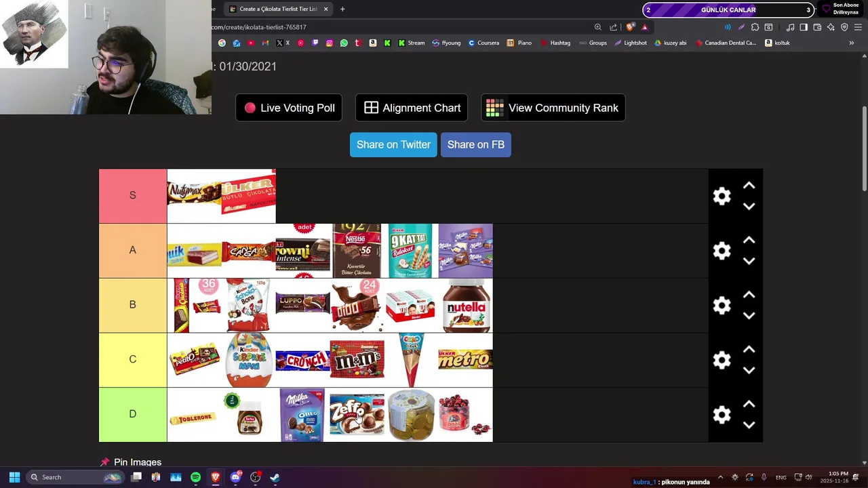Move tier B row down with arrow

pyautogui.click(x=749, y=316)
